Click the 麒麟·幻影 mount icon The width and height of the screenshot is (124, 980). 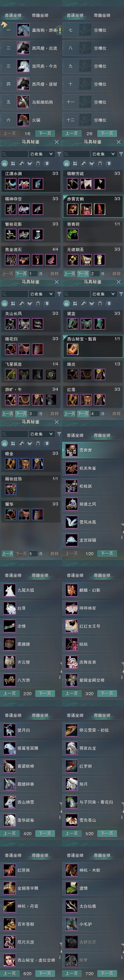(x=71, y=590)
